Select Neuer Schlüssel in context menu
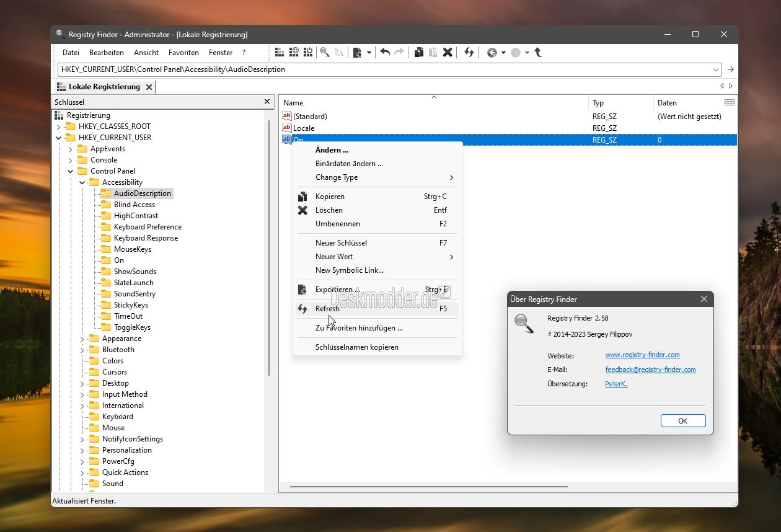Viewport: 781px width, 532px height. (377, 243)
